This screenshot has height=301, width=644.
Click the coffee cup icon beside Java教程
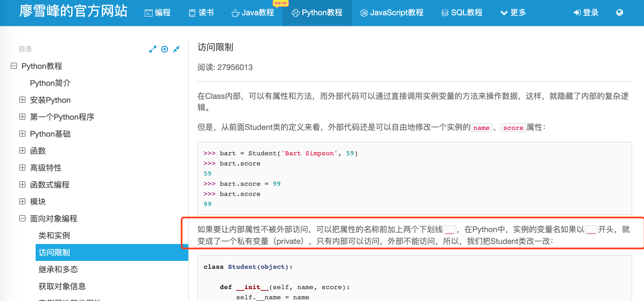[x=235, y=13]
